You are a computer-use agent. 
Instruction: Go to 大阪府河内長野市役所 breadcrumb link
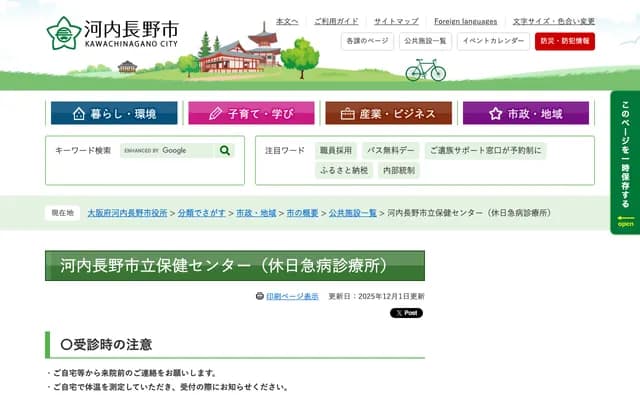pos(127,213)
